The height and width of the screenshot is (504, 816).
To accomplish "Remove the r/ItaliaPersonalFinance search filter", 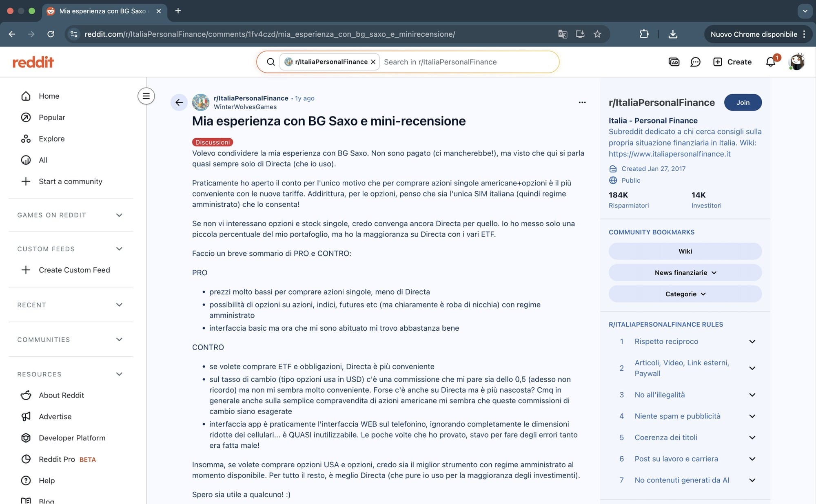I will click(x=373, y=62).
